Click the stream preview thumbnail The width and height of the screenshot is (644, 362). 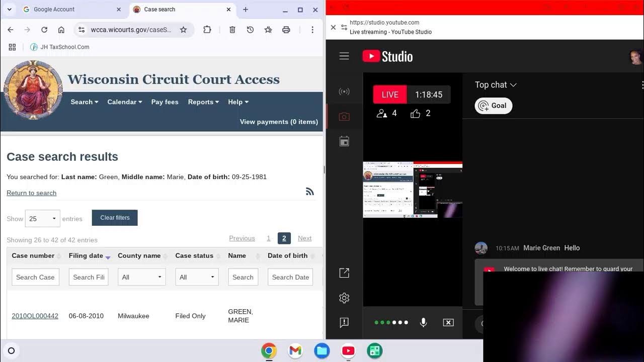[x=413, y=190]
